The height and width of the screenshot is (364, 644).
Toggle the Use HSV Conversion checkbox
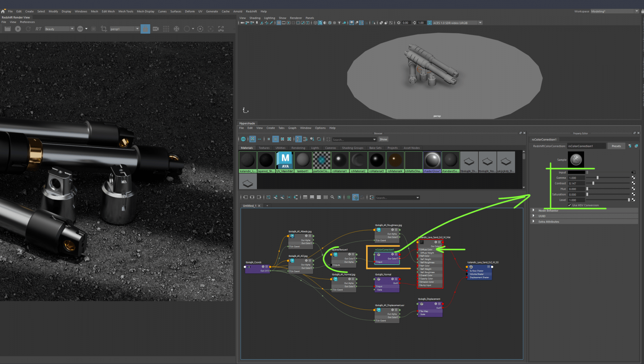(570, 205)
